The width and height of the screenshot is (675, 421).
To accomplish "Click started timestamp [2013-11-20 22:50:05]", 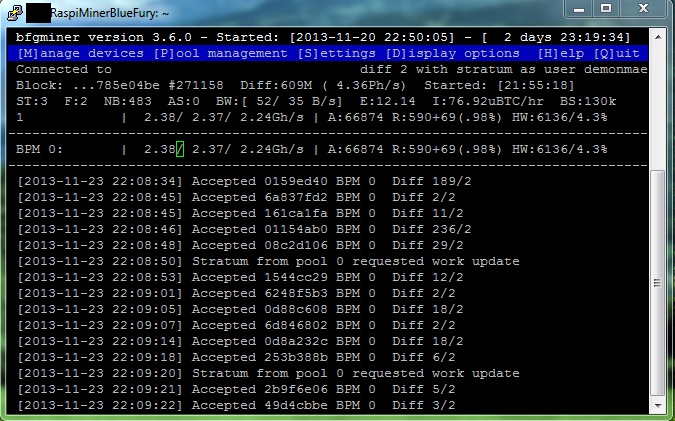I will click(x=372, y=37).
